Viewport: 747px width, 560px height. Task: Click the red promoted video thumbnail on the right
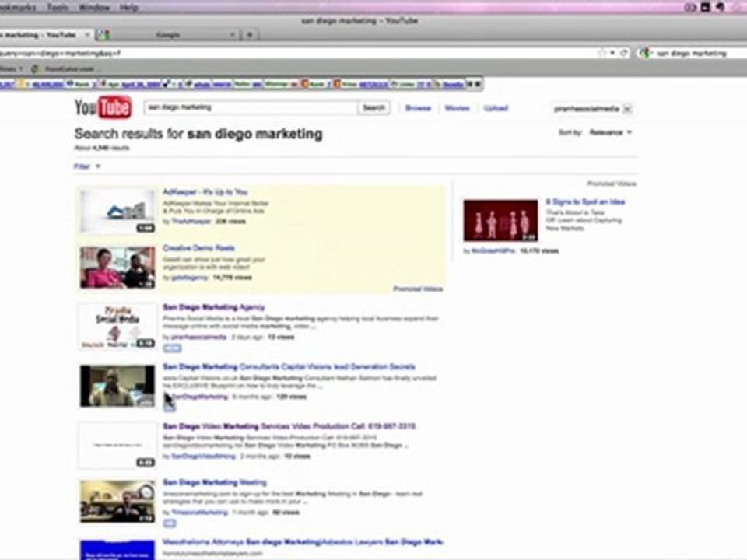point(500,220)
